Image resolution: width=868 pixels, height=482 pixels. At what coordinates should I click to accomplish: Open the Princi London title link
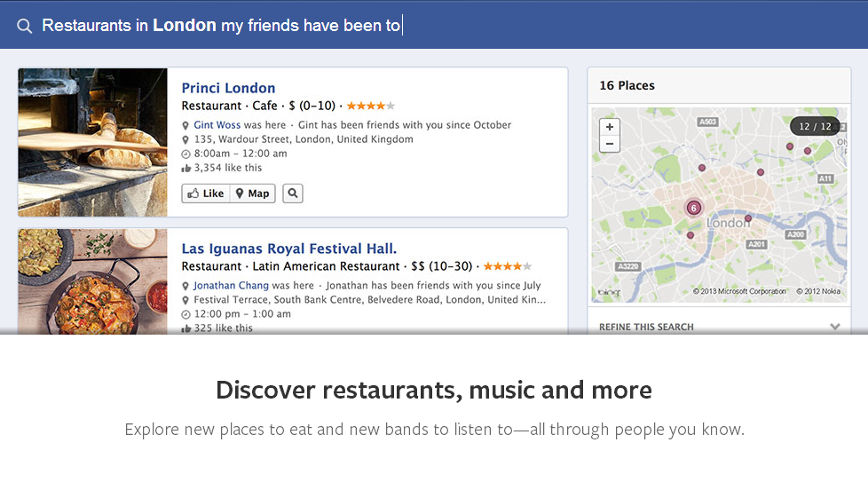(x=228, y=88)
